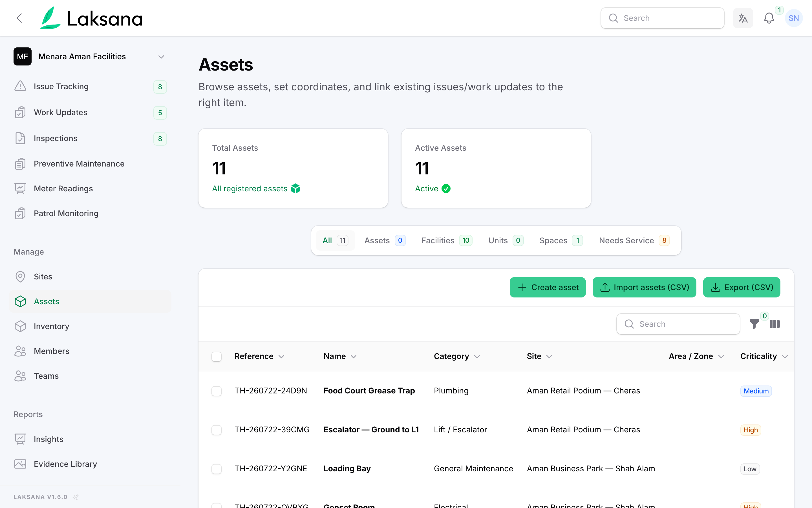Viewport: 812px width, 508px height.
Task: Open the Reference column sort chevron
Action: click(281, 356)
